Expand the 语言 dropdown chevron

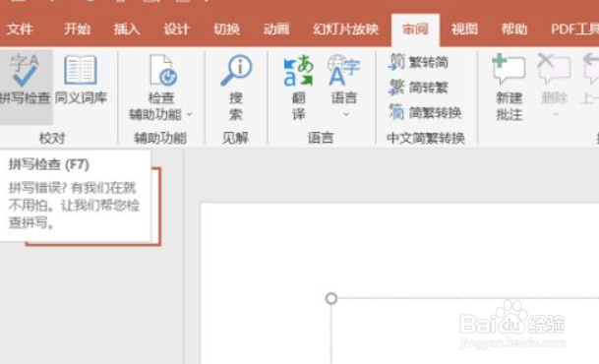point(346,114)
